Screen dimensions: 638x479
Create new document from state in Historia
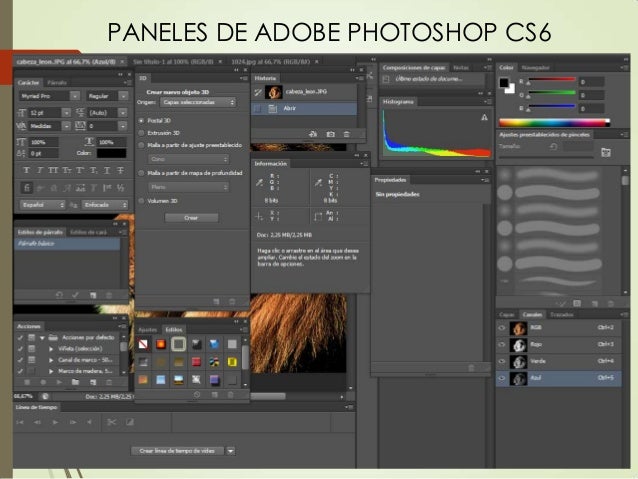pyautogui.click(x=313, y=134)
